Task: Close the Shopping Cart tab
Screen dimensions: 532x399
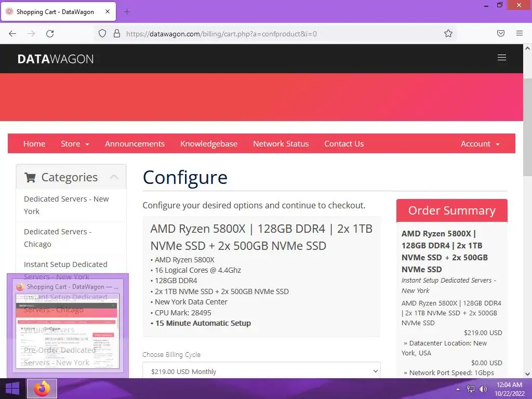Action: [x=108, y=11]
